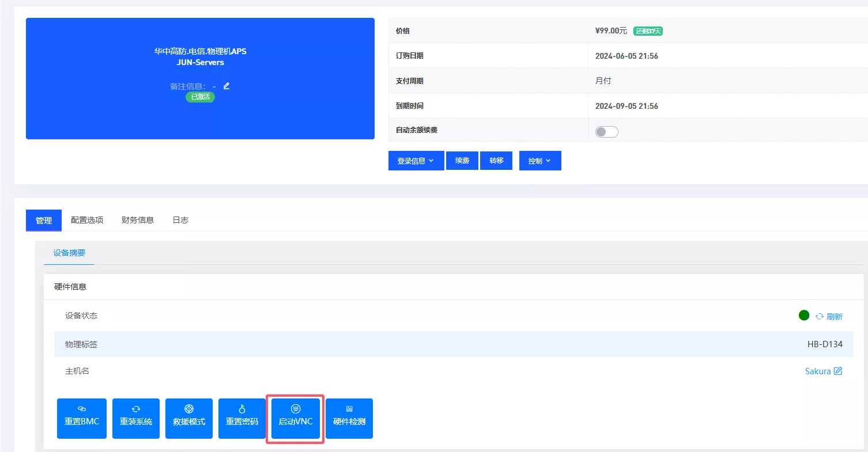This screenshot has width=868, height=452.
Task: Click the 续费 renew button
Action: pos(462,161)
